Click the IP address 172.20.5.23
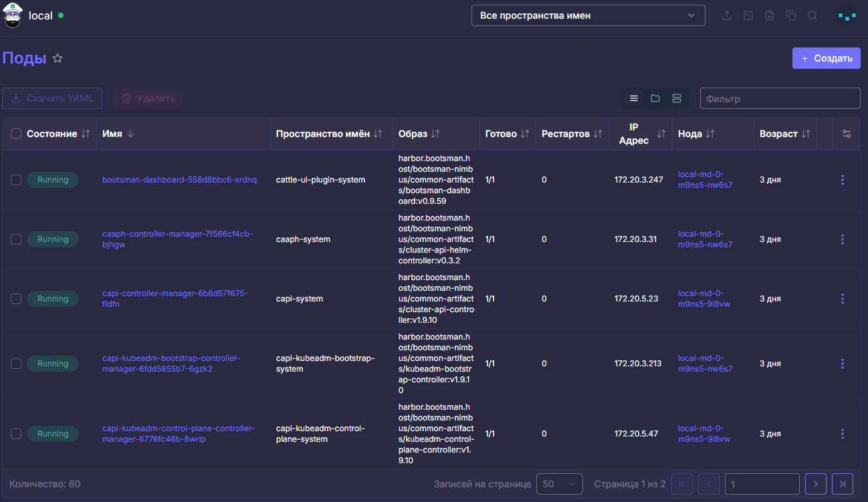868x502 pixels. pyautogui.click(x=637, y=299)
